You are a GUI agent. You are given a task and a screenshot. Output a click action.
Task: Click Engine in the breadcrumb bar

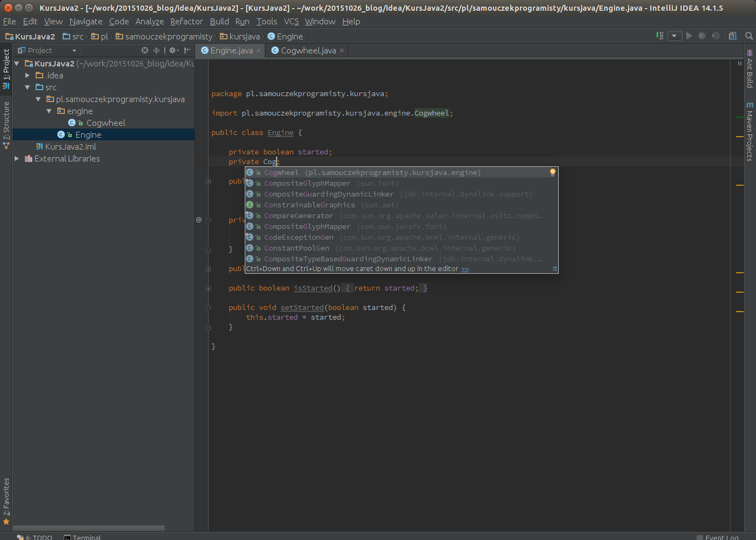pyautogui.click(x=285, y=36)
